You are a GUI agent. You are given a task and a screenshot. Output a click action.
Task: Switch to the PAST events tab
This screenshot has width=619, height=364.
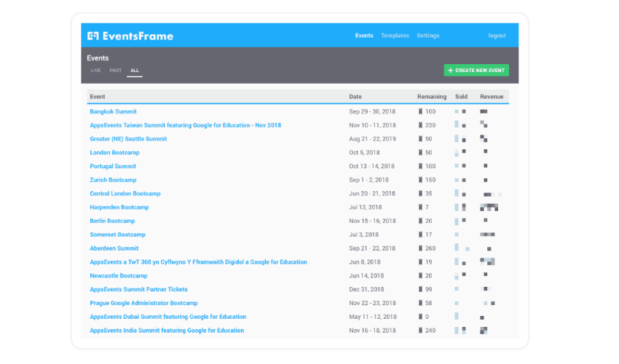pyautogui.click(x=115, y=71)
